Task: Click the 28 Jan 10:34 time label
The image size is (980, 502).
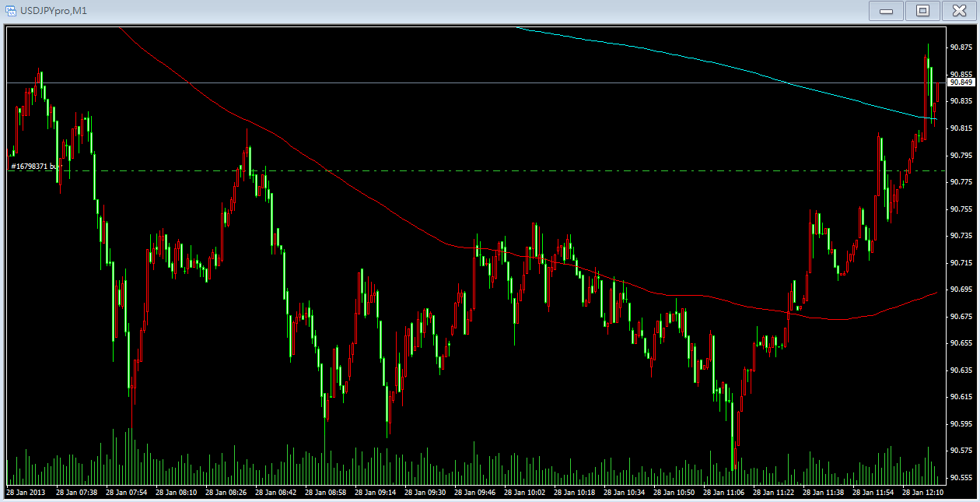Action: (625, 493)
